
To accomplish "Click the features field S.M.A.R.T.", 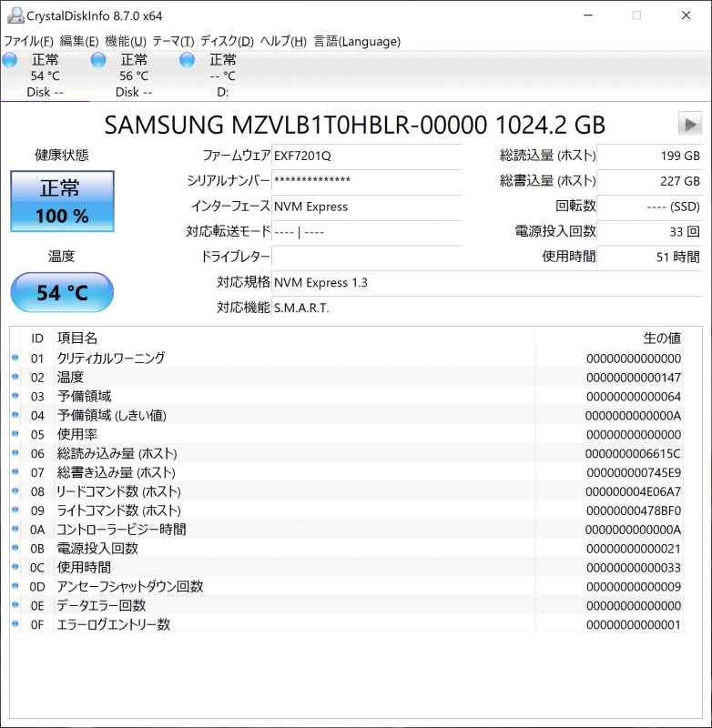I will coord(487,308).
